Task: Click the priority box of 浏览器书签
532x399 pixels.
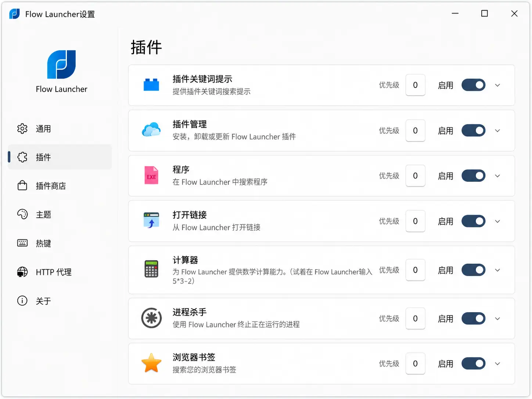Action: coord(416,363)
